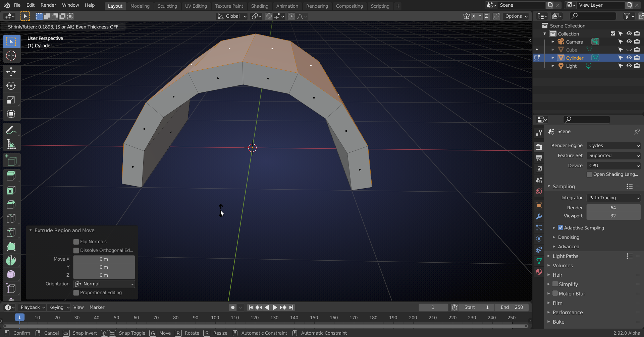Open the Playback popover in timeline
The image size is (644, 337).
pos(32,308)
